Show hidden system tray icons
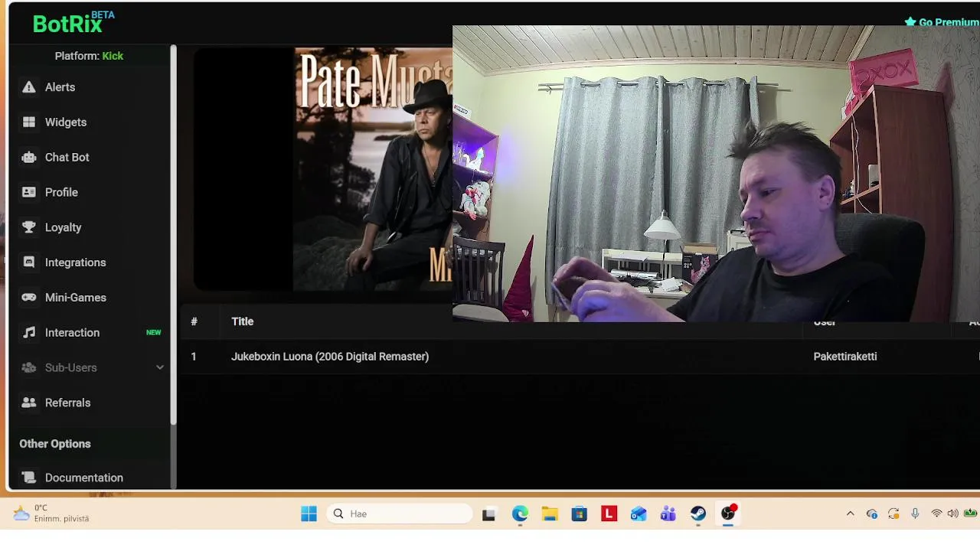This screenshot has height=551, width=980. [x=850, y=514]
